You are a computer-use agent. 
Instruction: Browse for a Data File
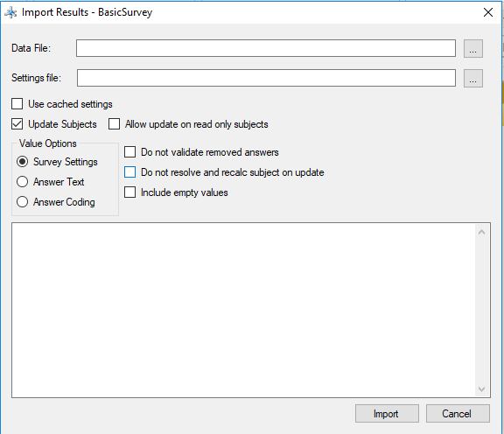(472, 48)
